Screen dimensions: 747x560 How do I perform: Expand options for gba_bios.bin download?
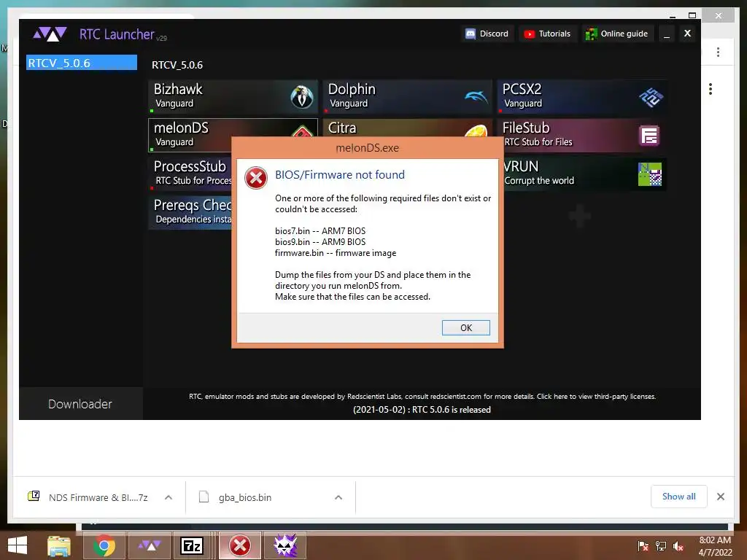point(338,497)
